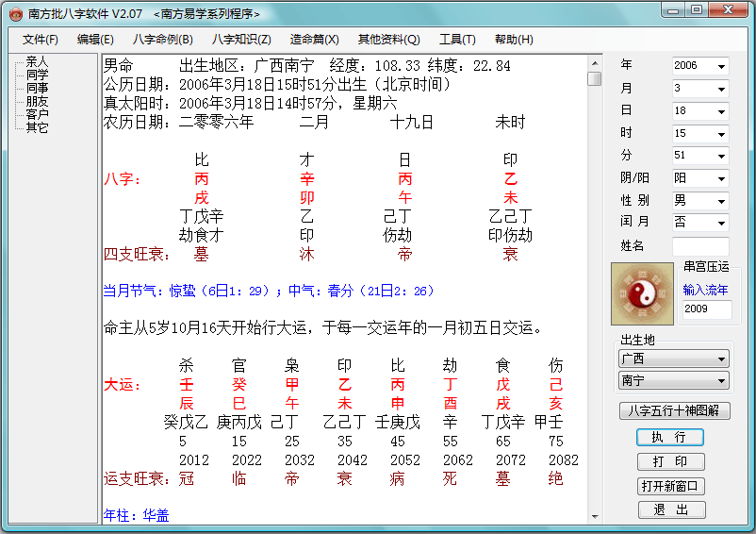This screenshot has height=534, width=756.
Task: Select 亲人 in the category tree
Action: (x=38, y=61)
